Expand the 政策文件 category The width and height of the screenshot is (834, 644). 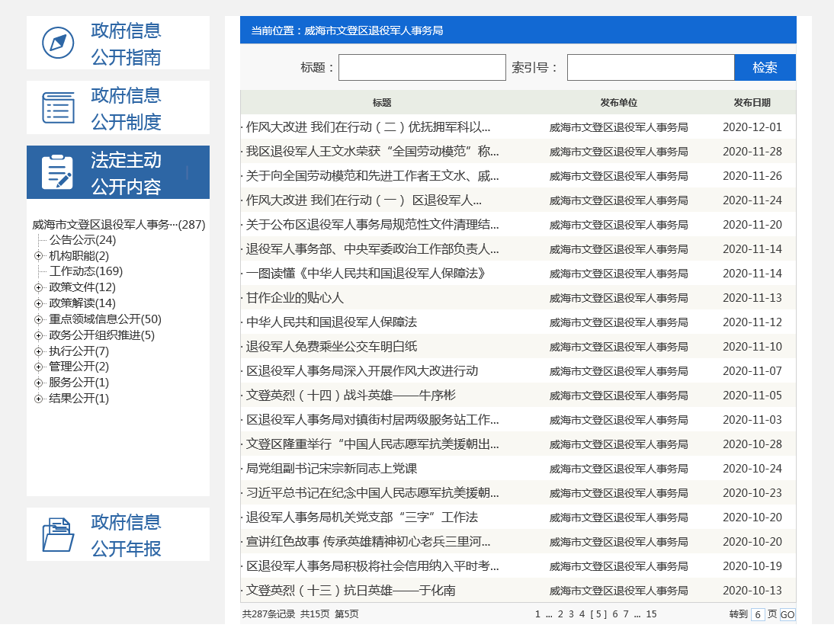[38, 287]
